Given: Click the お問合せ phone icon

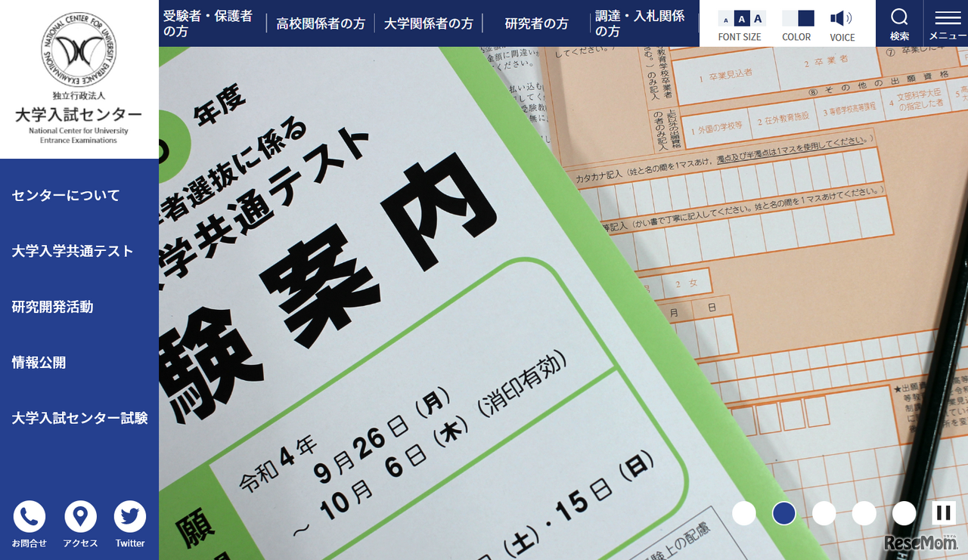Looking at the screenshot, I should coord(29,517).
